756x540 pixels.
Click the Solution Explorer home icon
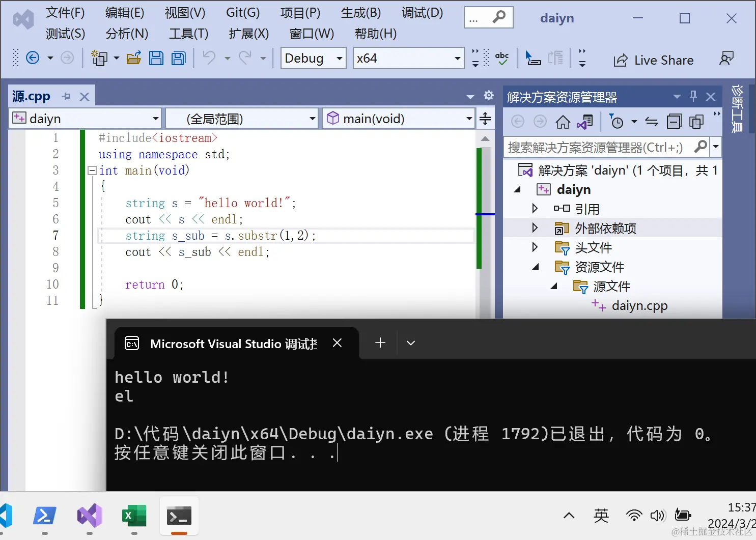point(563,122)
